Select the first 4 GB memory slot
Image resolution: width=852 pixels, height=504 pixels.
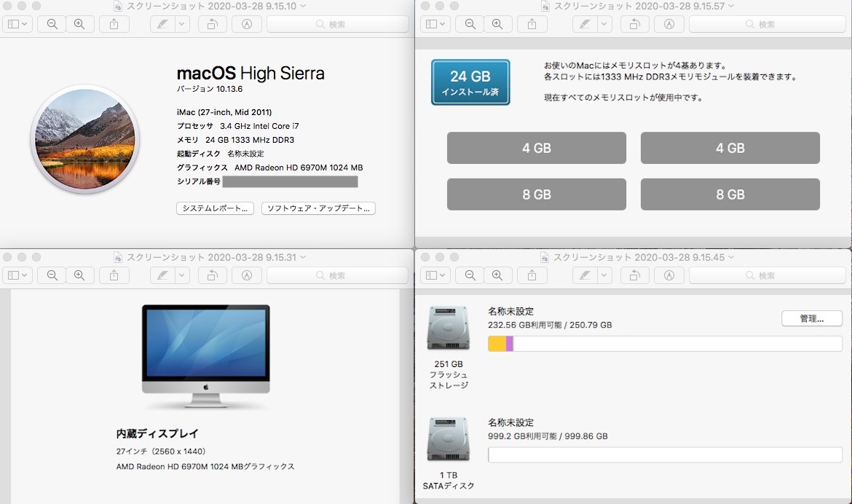coord(536,148)
